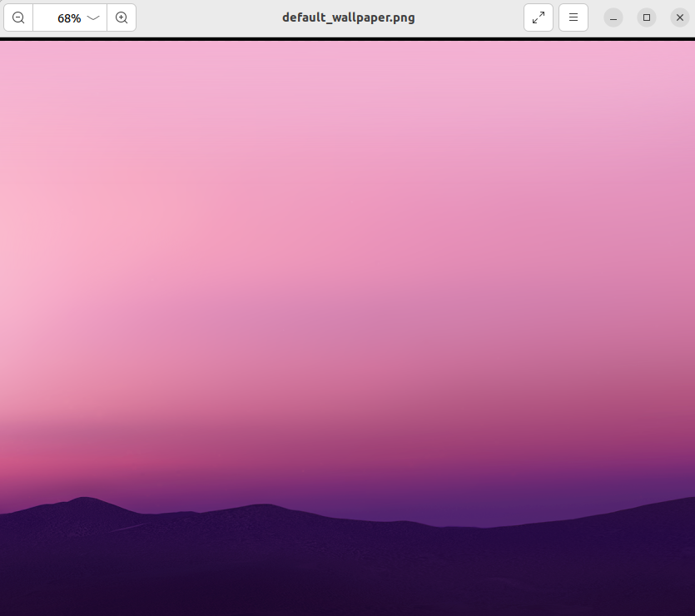
Task: Click the black strip above the wallpaper image
Action: coord(347,39)
